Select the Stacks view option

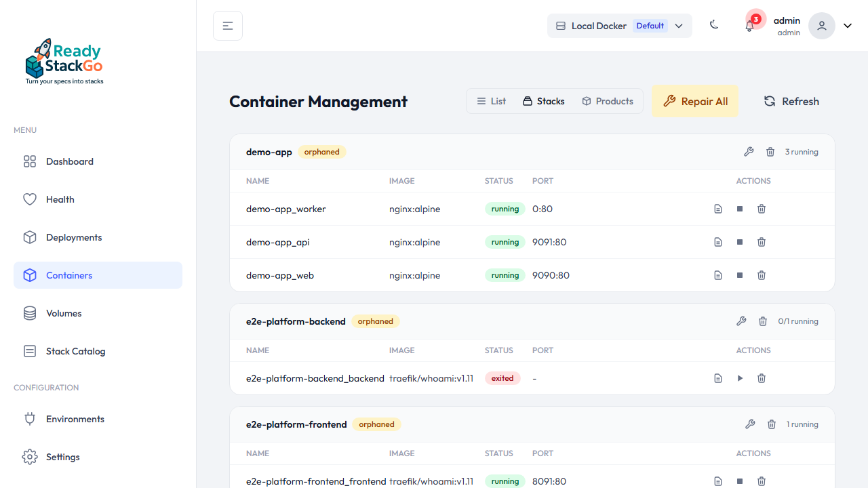(x=543, y=100)
